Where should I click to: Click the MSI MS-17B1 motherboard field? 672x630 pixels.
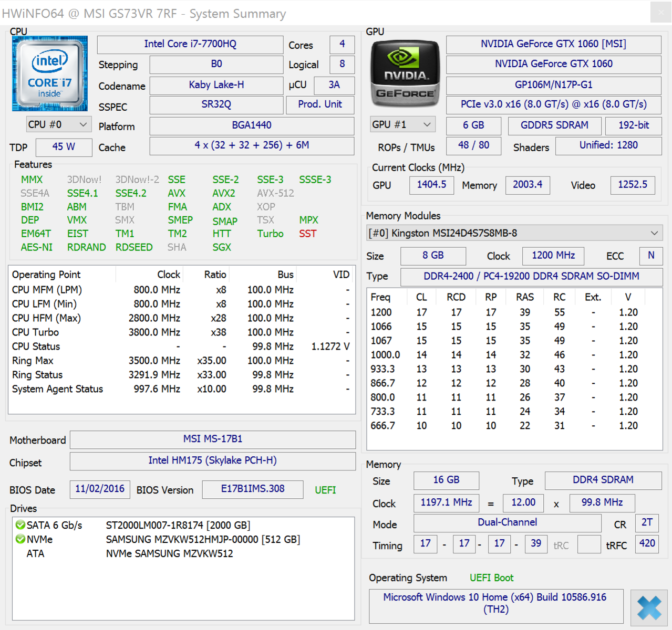pos(213,439)
